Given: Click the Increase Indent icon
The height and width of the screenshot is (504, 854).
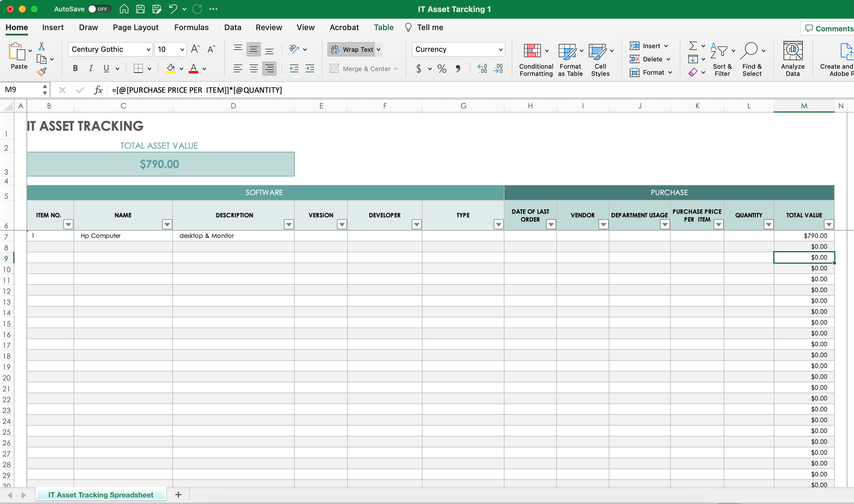Looking at the screenshot, I should click(x=309, y=69).
